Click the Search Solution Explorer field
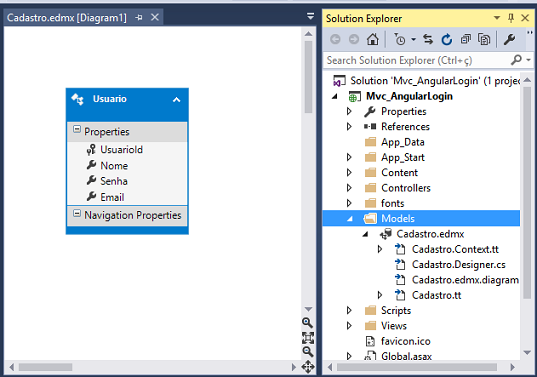Viewport: 537px width, 377px height. pyautogui.click(x=417, y=60)
